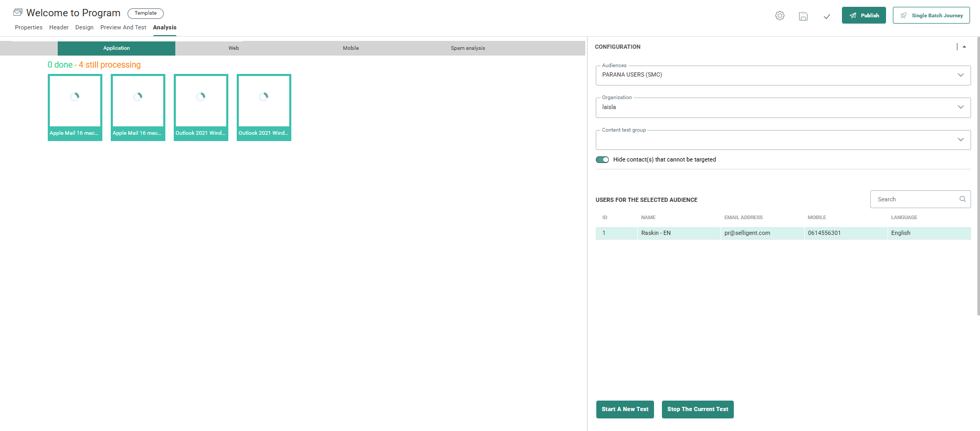Expand the Organization dropdown
The image size is (980, 431).
click(783, 107)
